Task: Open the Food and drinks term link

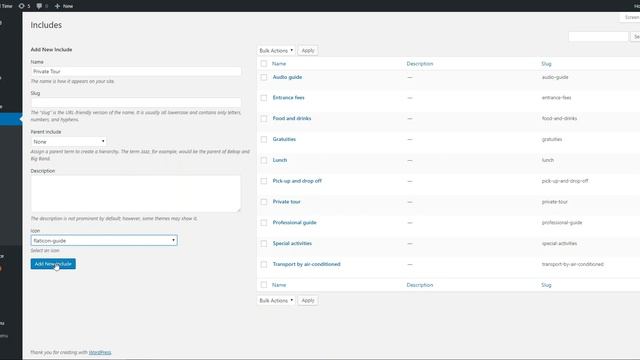Action: click(x=292, y=118)
